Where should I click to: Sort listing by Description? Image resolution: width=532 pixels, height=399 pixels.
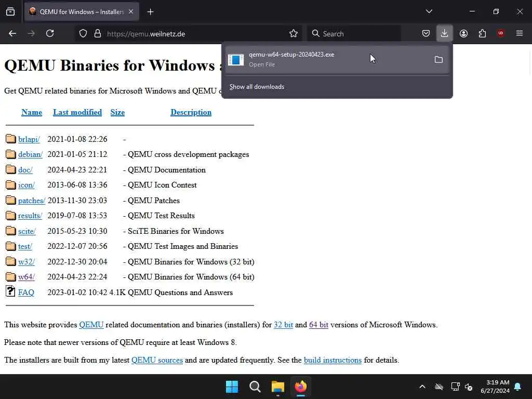[191, 112]
